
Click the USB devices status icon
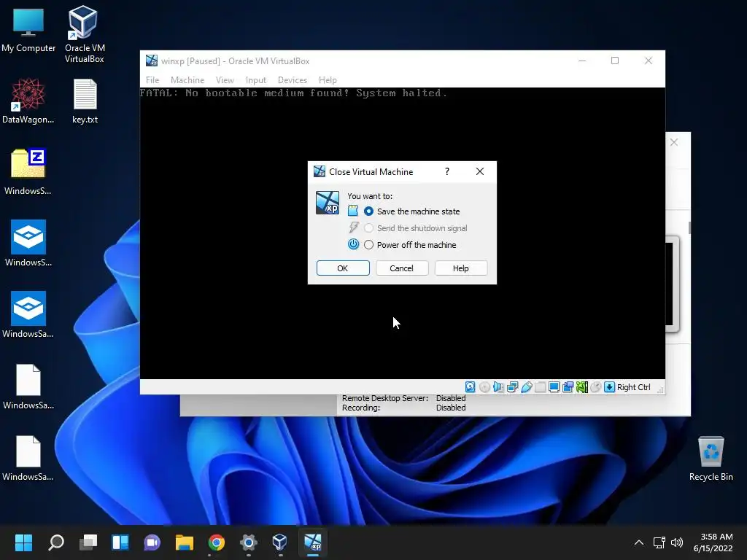pos(527,387)
